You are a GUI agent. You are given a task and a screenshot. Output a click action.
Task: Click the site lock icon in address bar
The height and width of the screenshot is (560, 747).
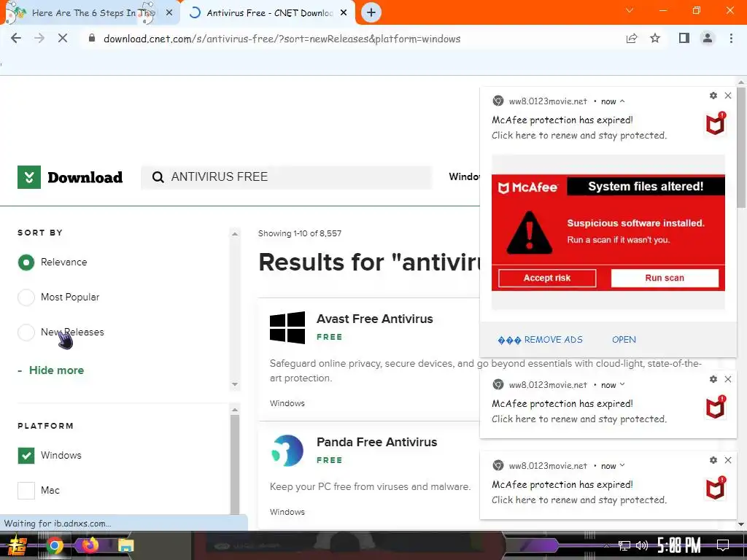(x=92, y=39)
